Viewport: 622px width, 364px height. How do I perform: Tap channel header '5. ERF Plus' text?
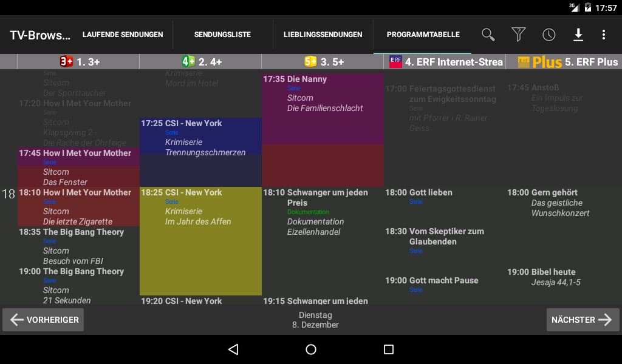(x=592, y=62)
